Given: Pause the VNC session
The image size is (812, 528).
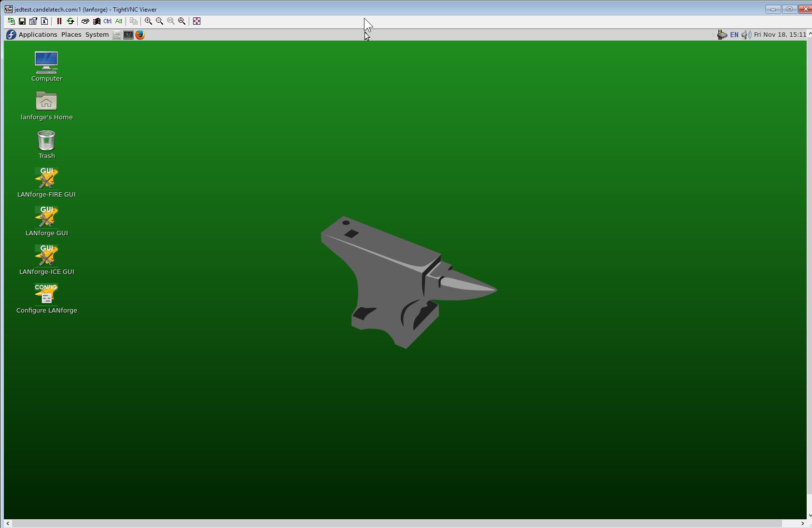Looking at the screenshot, I should [x=59, y=21].
